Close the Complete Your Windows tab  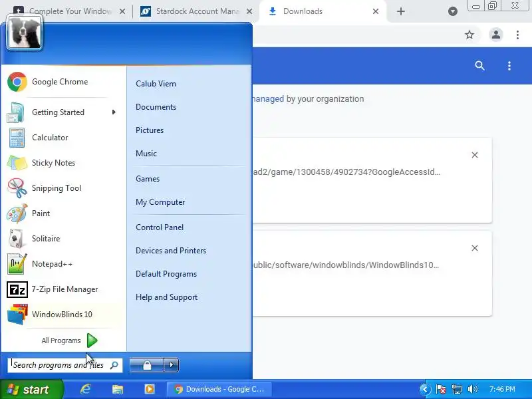click(122, 11)
